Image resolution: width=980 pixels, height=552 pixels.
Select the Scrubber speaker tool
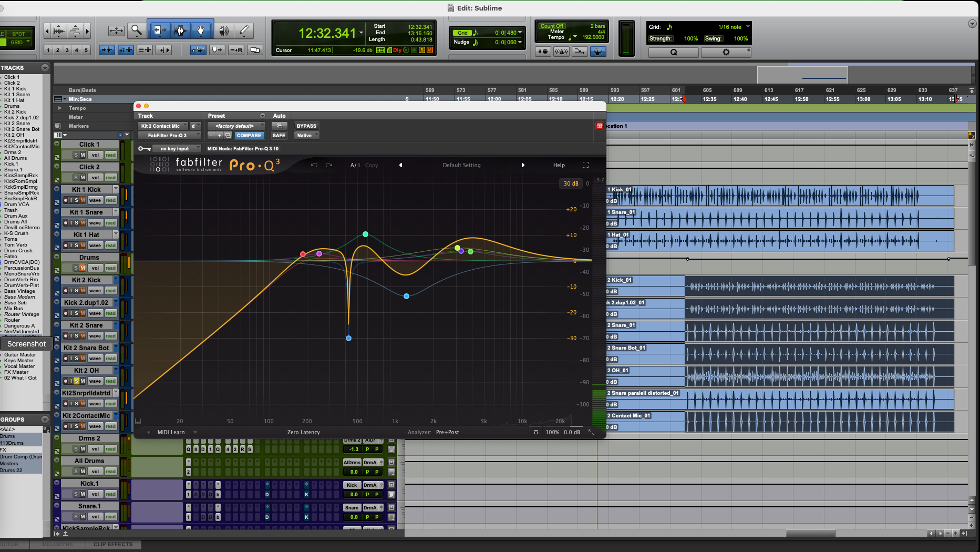click(224, 30)
